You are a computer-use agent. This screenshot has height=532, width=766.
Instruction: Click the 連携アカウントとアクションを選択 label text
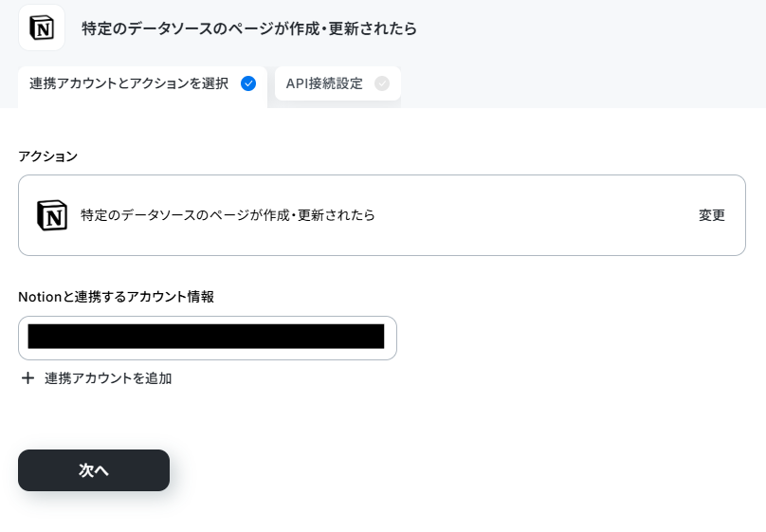[129, 83]
